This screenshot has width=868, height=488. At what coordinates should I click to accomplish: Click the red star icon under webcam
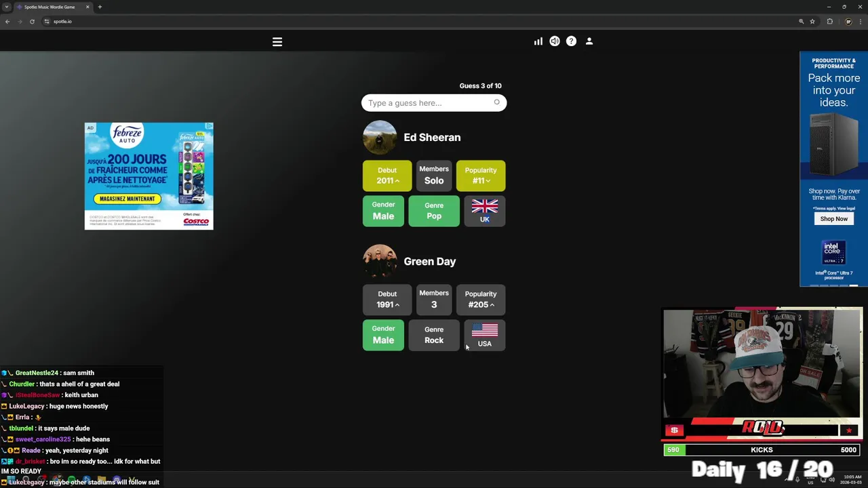pyautogui.click(x=849, y=430)
